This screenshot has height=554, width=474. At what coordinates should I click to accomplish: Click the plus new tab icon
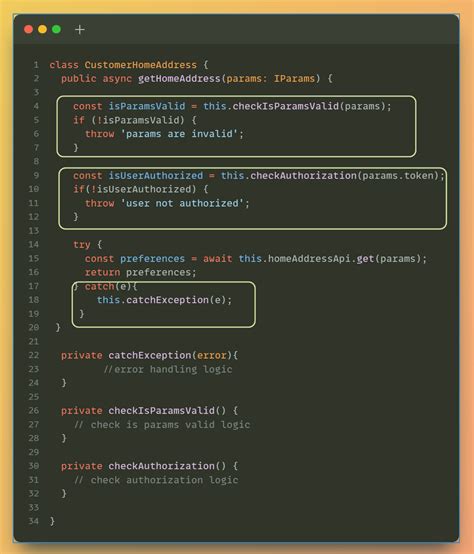tap(80, 30)
